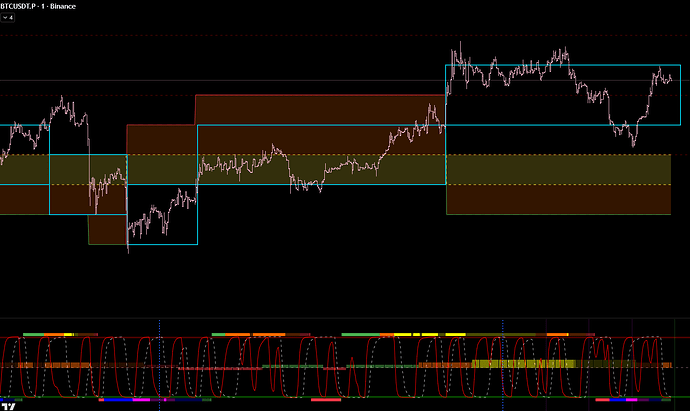Screen dimensions: 690x411
Task: Click the magenta segment on bottom-left color strip
Action: [140, 399]
